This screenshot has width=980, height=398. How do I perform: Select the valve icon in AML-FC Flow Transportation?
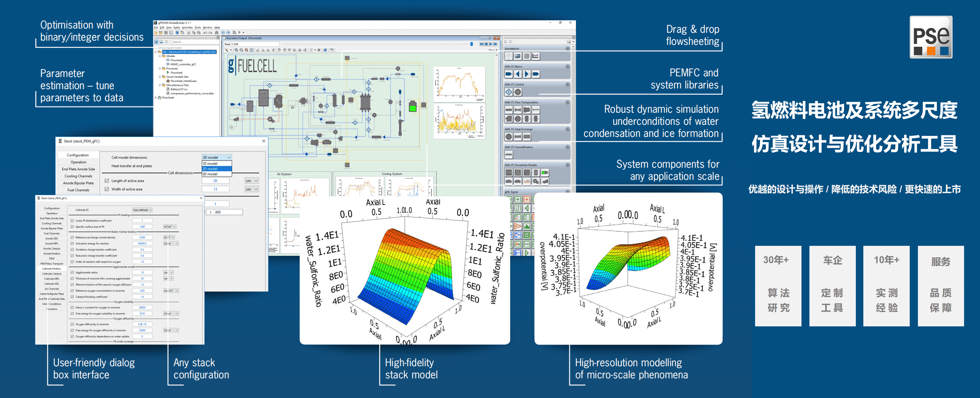click(x=518, y=110)
